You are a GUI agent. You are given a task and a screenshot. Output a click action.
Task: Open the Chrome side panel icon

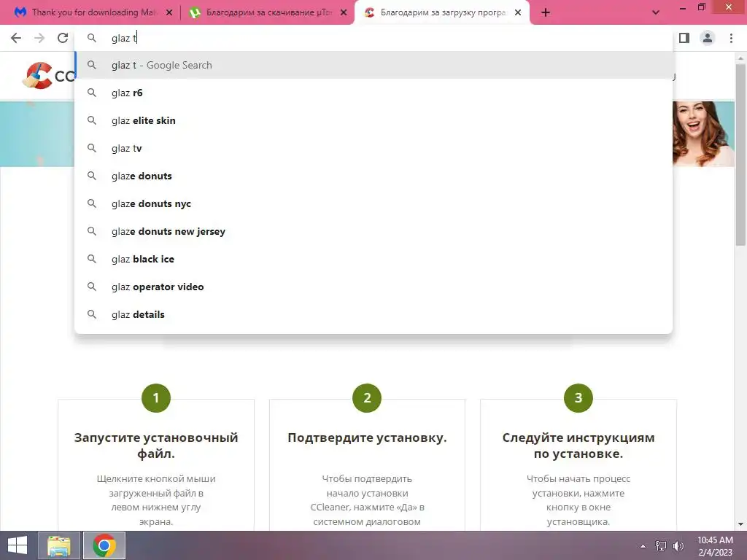click(x=684, y=38)
